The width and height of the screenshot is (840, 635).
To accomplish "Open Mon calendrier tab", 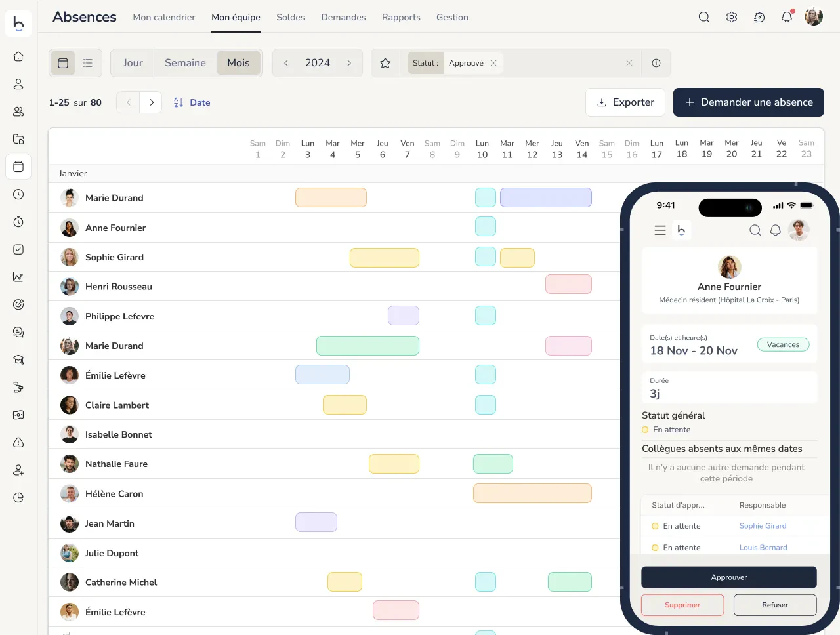I will [x=164, y=17].
